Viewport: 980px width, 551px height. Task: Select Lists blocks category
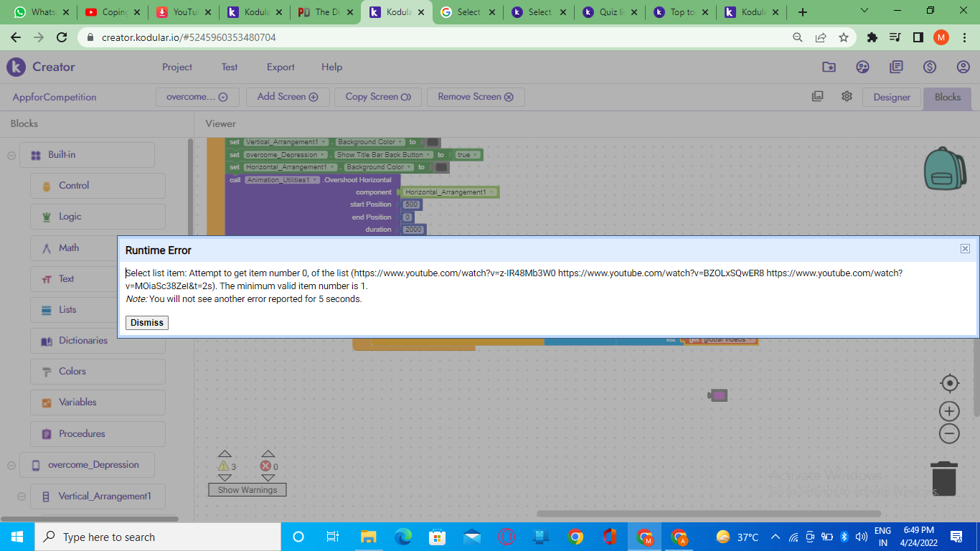(x=98, y=310)
